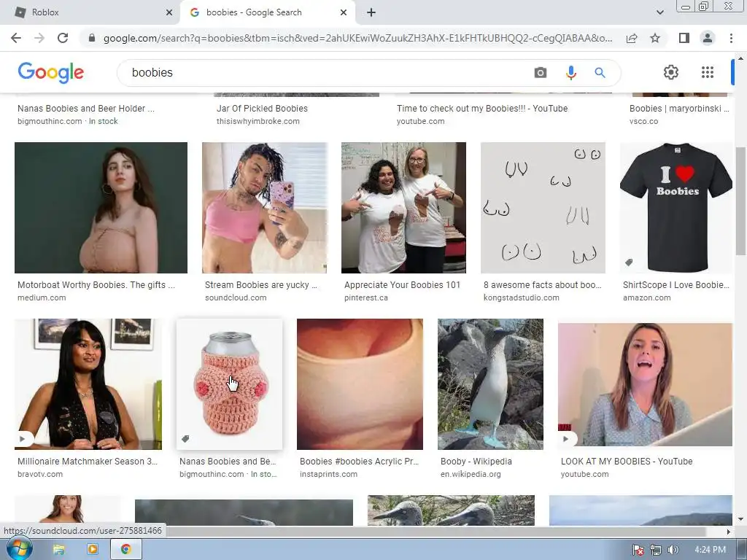The height and width of the screenshot is (560, 747).
Task: Open the tab search chevron
Action: click(x=659, y=12)
